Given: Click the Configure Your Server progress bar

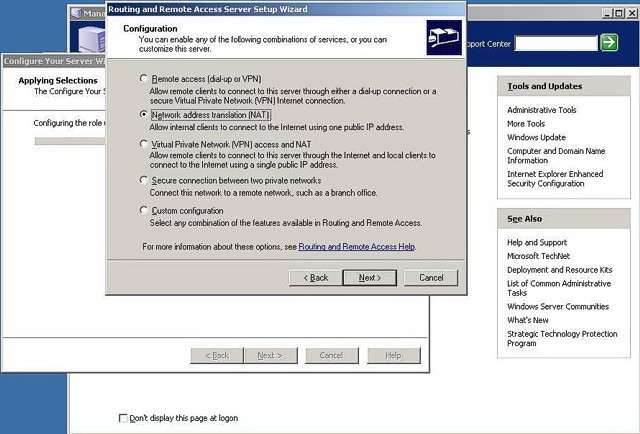Looking at the screenshot, I should (x=70, y=141).
